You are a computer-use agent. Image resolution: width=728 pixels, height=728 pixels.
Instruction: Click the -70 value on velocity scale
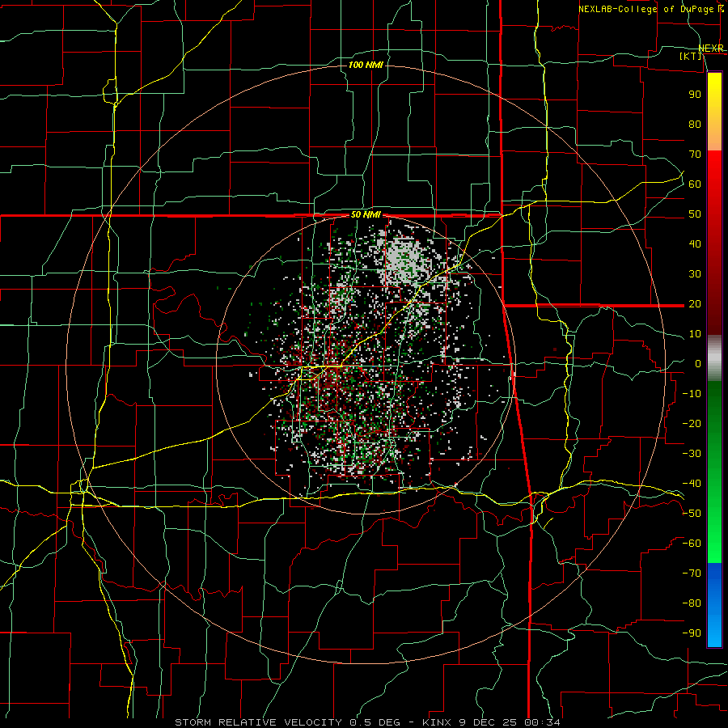[692, 574]
